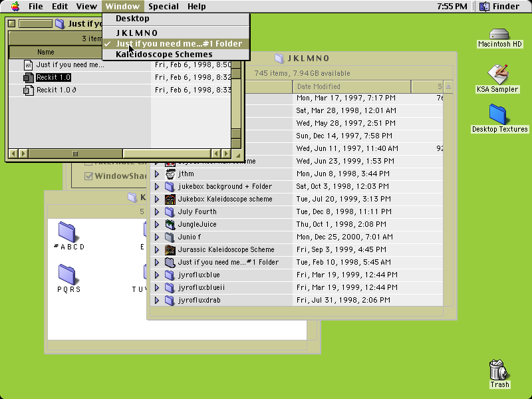Choose Desktop from the Window menu

176,19
